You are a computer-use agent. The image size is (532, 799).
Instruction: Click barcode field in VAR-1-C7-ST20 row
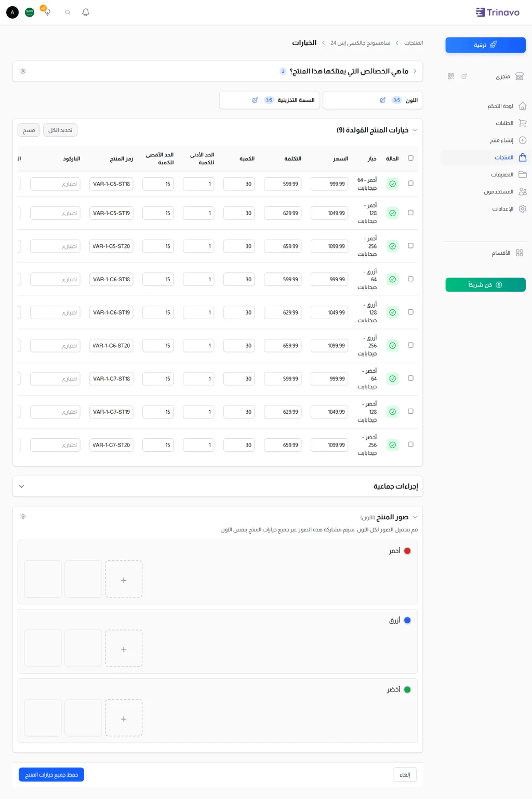[x=55, y=445]
